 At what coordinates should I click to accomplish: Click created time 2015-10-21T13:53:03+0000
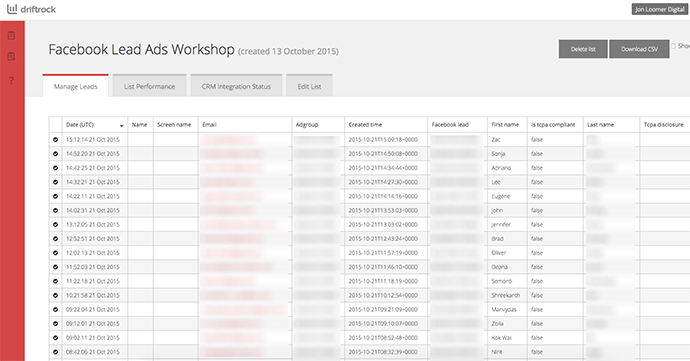(383, 210)
